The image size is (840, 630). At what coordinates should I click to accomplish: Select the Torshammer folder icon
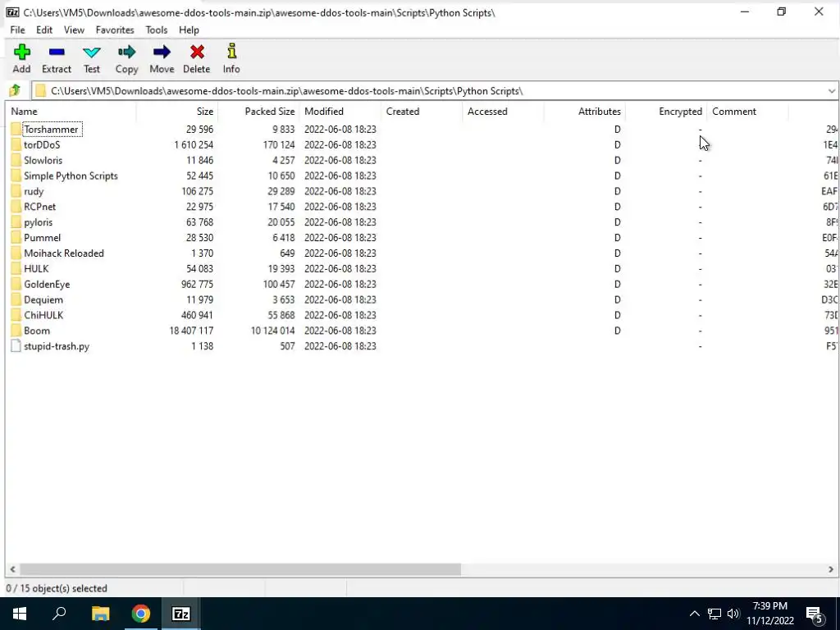16,129
